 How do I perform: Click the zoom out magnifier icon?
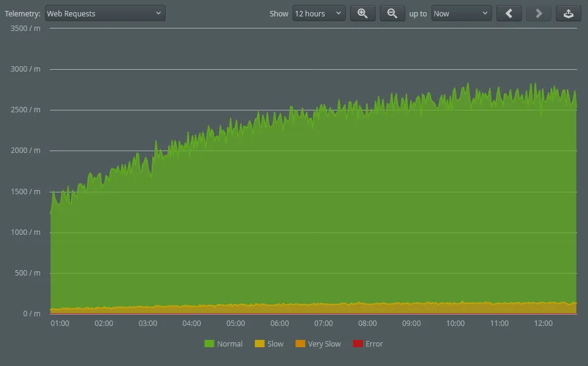(x=393, y=13)
